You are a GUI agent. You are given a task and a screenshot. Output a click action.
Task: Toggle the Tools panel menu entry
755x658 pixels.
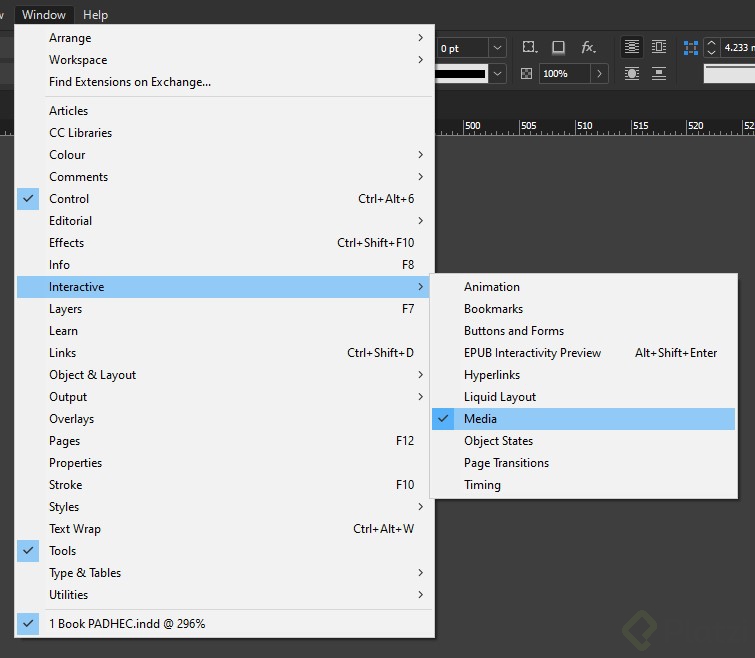pos(225,551)
